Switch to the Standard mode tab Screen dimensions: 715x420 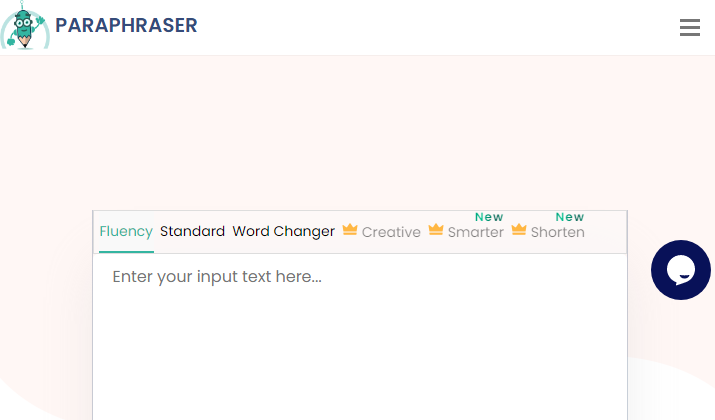click(x=192, y=231)
